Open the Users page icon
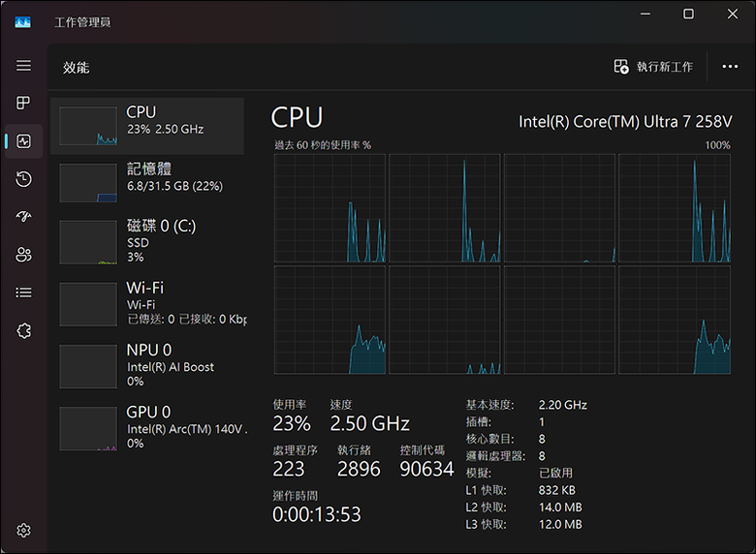The width and height of the screenshot is (756, 554). [x=23, y=255]
